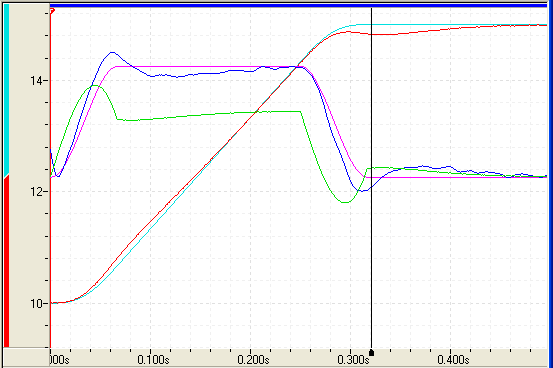Image resolution: width=553 pixels, height=368 pixels.
Task: Click the green trace lowest dip
Action: click(346, 202)
